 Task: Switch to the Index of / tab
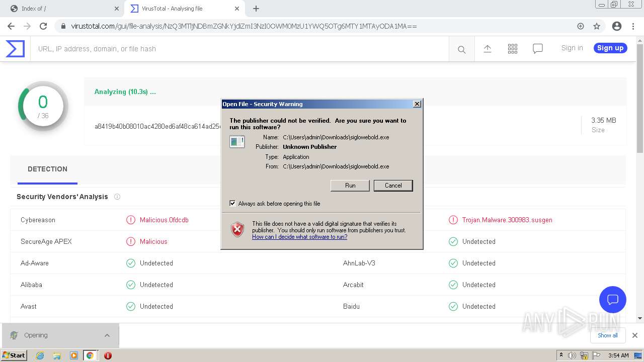(63, 9)
